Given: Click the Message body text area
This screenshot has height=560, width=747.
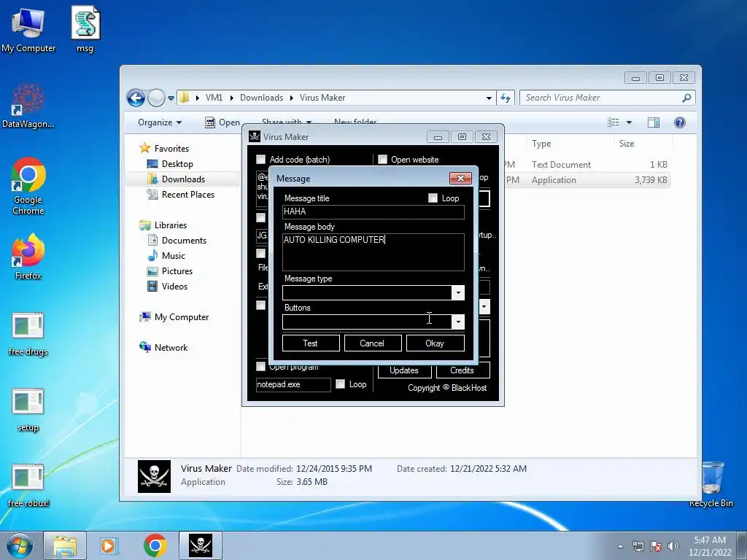Looking at the screenshot, I should pyautogui.click(x=373, y=252).
